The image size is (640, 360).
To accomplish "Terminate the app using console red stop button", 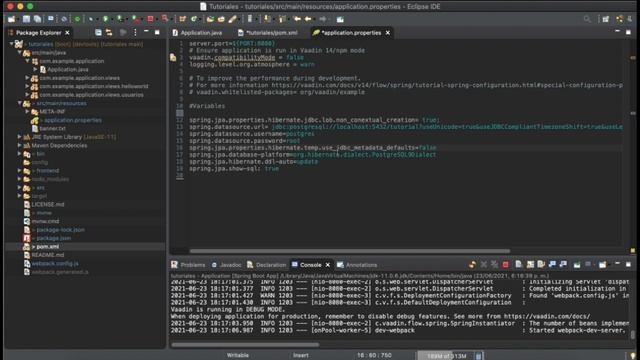I will coord(505,265).
